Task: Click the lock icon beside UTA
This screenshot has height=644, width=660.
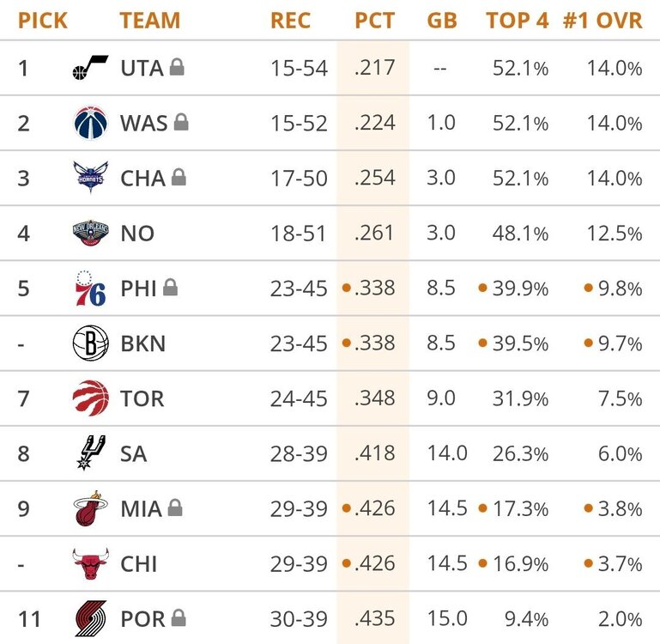Action: tap(177, 67)
